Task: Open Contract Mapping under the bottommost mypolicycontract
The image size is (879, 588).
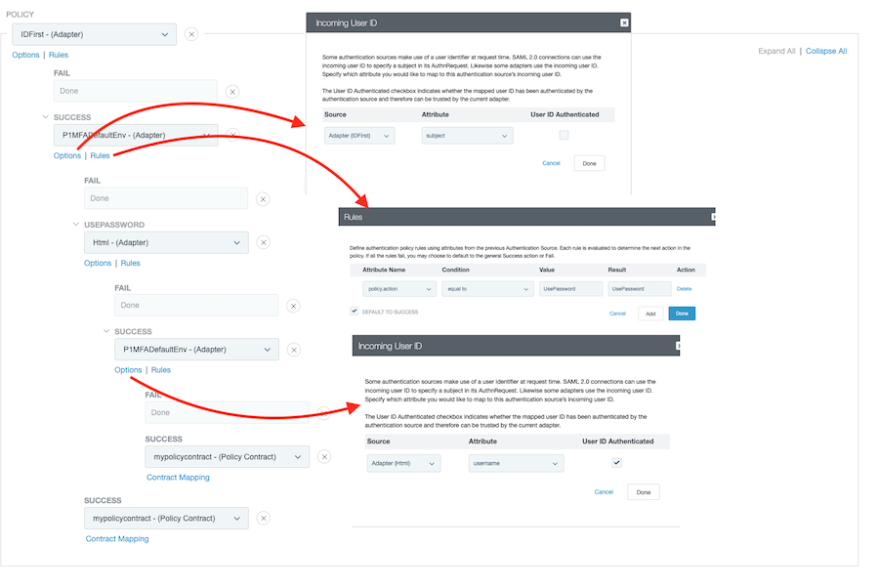Action: click(x=117, y=538)
